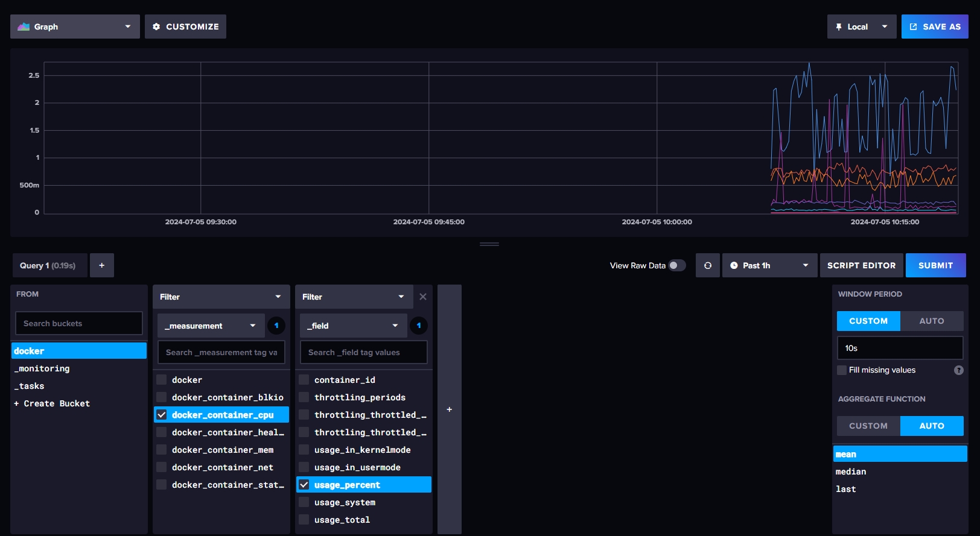980x536 pixels.
Task: Uncheck docker_container_cpu measurement
Action: (162, 415)
